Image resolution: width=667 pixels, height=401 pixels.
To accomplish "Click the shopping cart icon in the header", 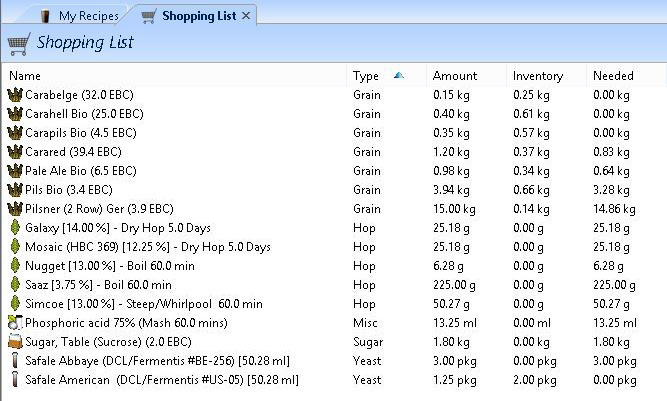I will (18, 44).
